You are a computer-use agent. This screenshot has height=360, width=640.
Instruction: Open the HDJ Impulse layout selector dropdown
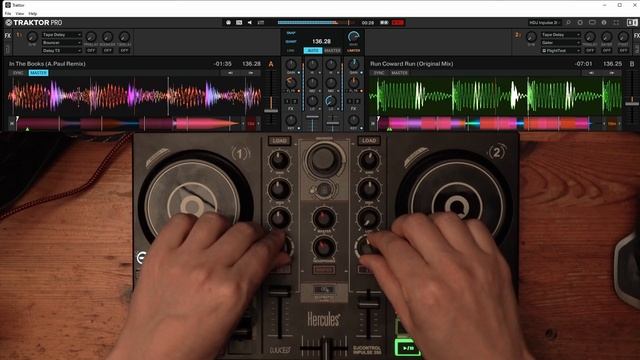(x=545, y=22)
